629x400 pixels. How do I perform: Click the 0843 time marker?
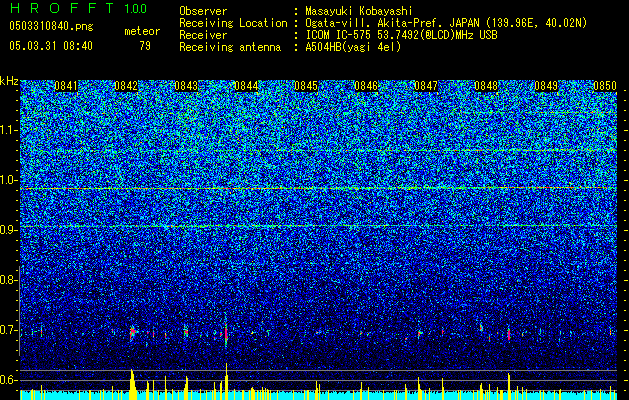186,86
